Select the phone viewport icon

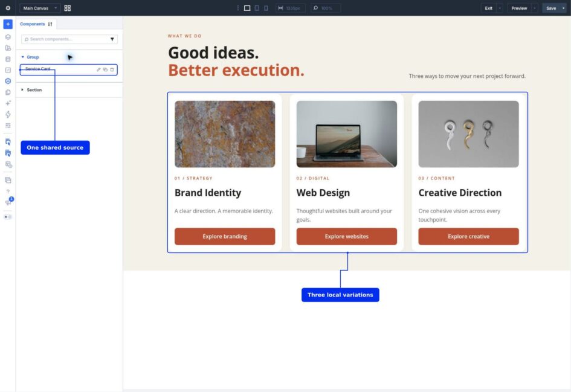coord(266,8)
